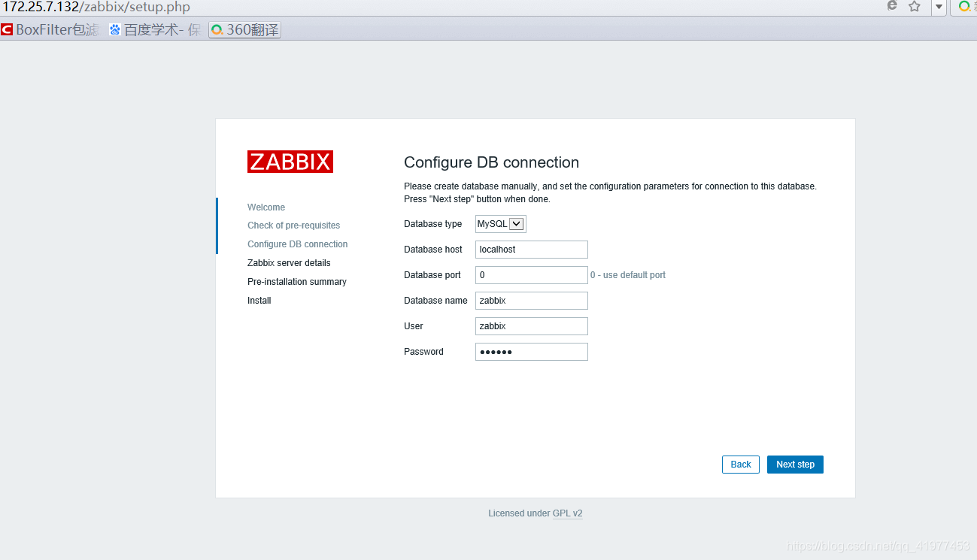Viewport: 977px width, 560px height.
Task: Select Zabbix server details step
Action: coord(289,263)
